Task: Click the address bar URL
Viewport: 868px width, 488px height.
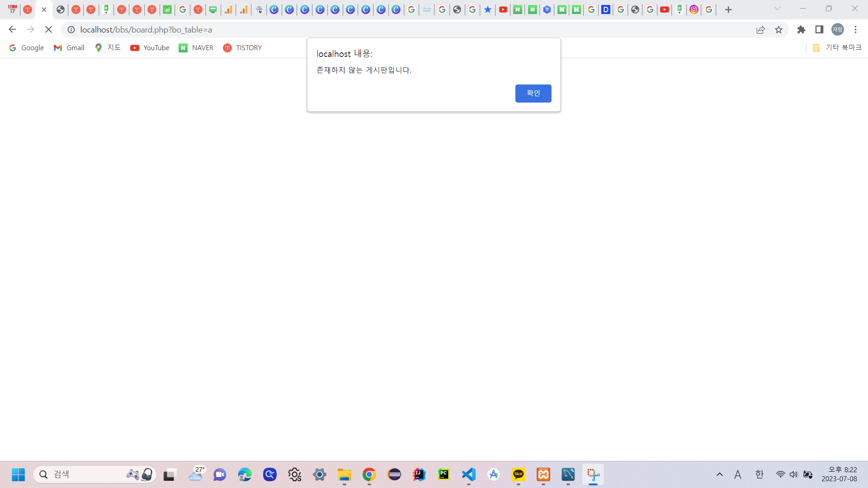Action: 146,30
